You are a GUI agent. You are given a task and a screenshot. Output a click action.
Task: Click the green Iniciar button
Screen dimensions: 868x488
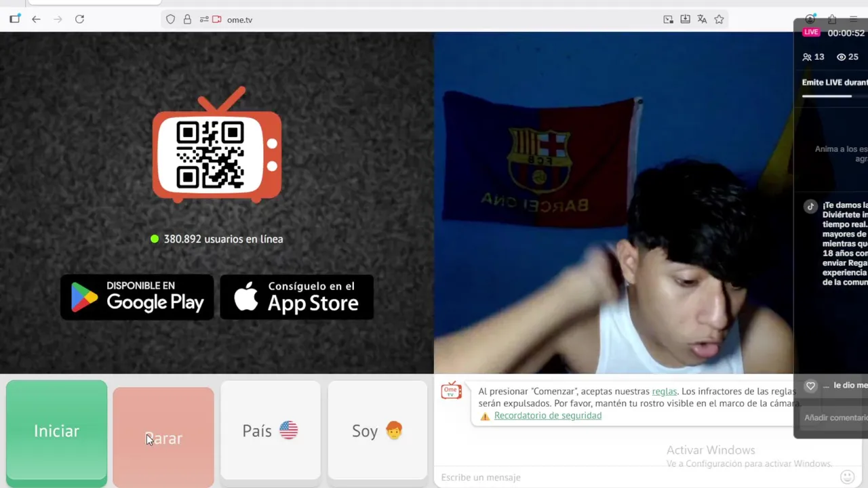56,431
